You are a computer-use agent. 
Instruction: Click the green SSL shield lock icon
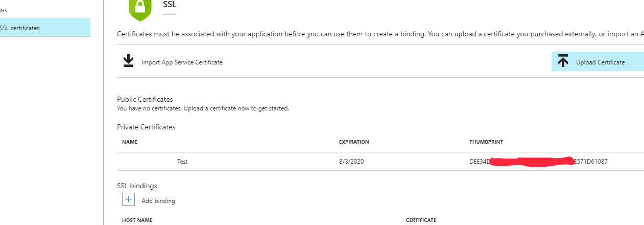[141, 8]
